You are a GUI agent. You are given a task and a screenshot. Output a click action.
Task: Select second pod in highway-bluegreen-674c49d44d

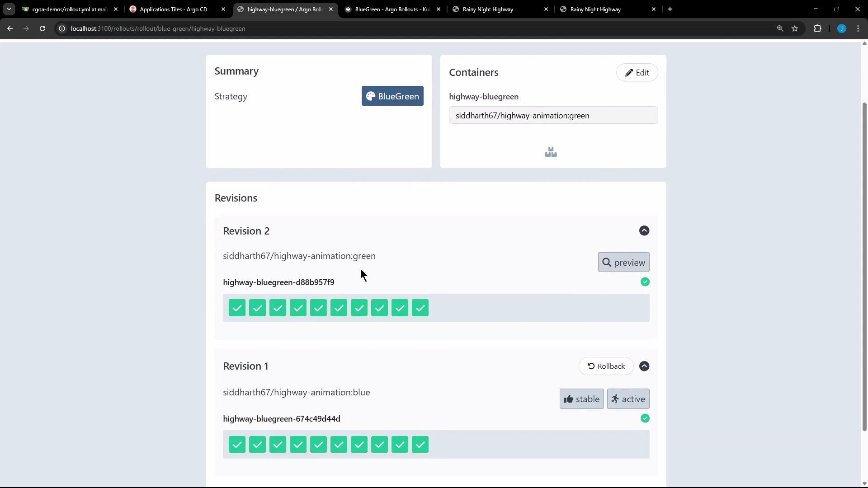(257, 445)
